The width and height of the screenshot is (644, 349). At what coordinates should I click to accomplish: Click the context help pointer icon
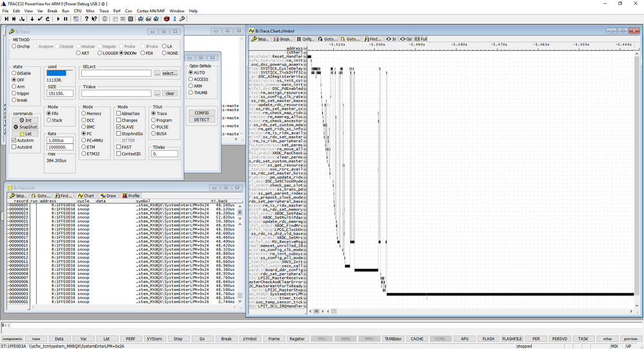tap(94, 19)
